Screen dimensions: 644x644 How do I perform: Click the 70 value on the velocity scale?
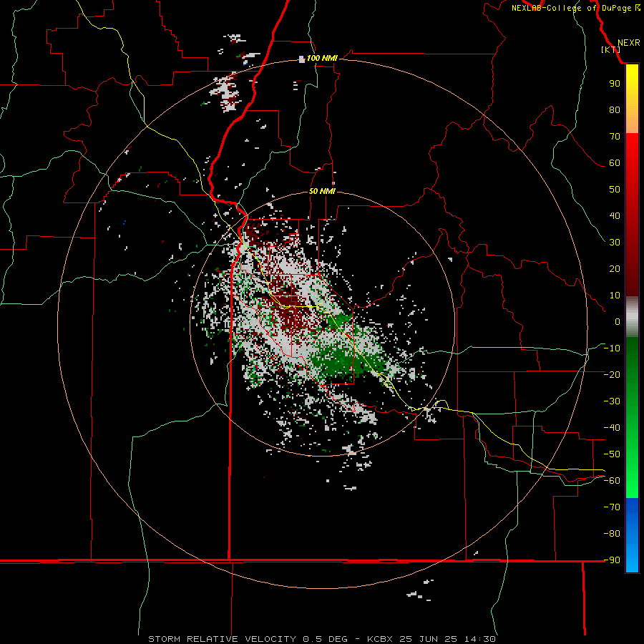(615, 137)
